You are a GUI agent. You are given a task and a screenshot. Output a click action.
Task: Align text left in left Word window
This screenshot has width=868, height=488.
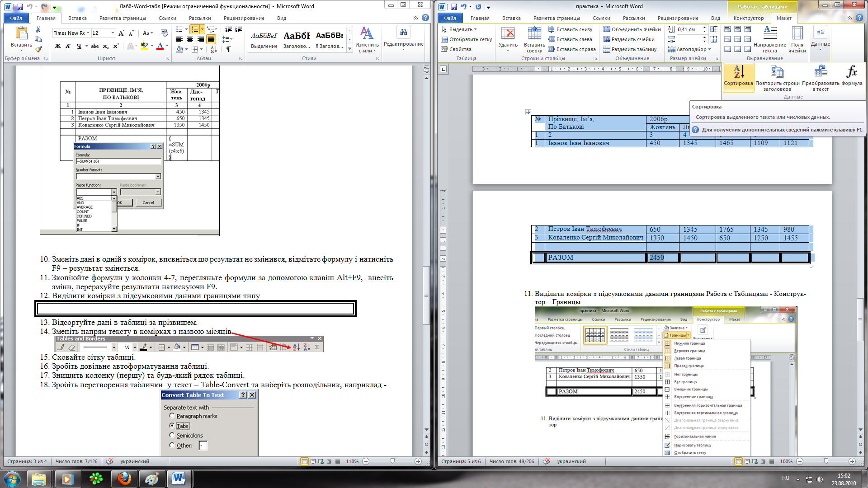[179, 39]
